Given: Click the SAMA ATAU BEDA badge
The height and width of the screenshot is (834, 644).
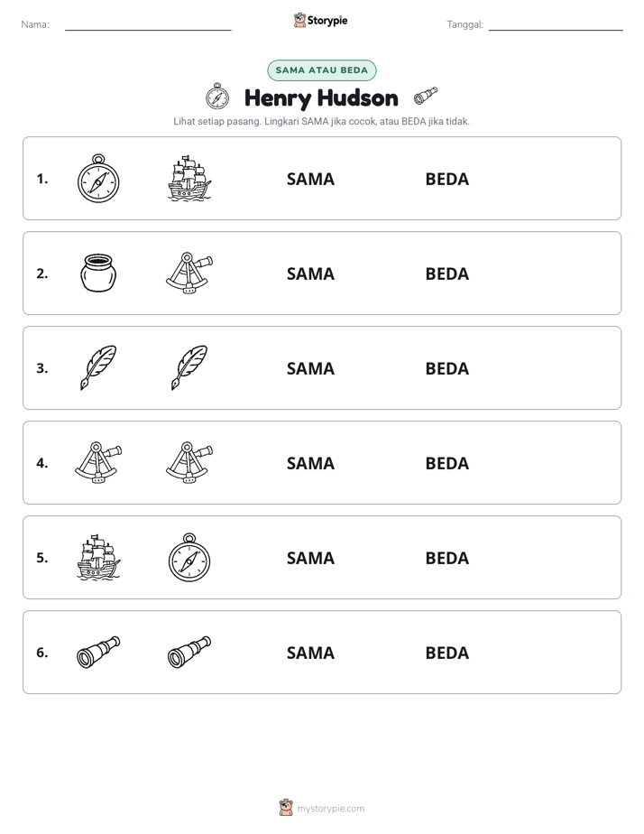Looking at the screenshot, I should 321,70.
